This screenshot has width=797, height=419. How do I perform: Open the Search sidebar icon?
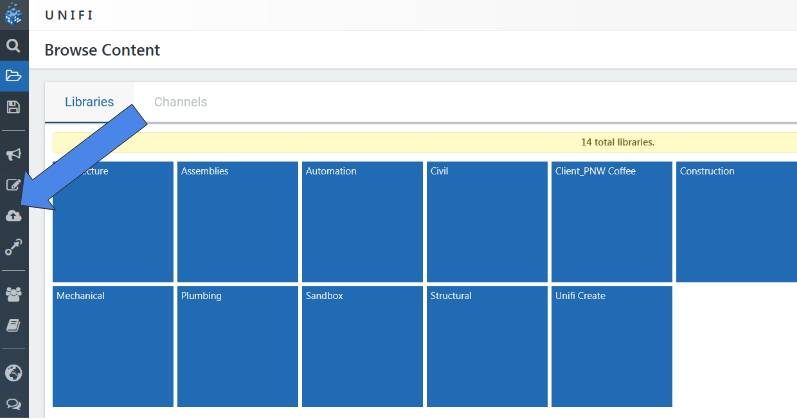click(14, 46)
